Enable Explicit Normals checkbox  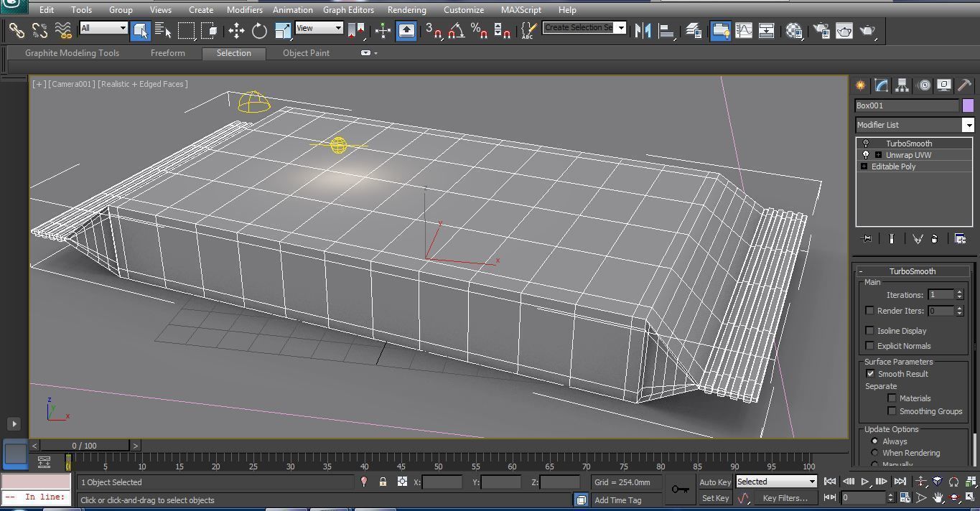point(869,346)
